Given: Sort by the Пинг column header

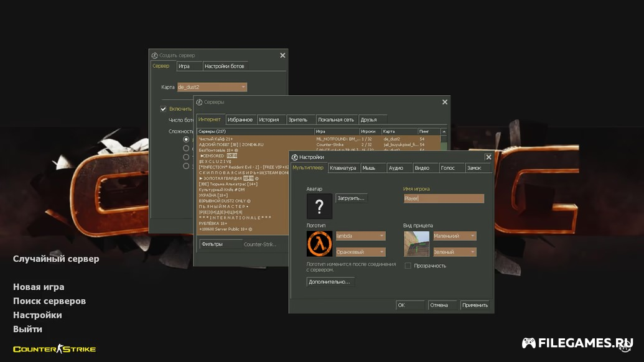Looking at the screenshot, I should click(x=429, y=131).
